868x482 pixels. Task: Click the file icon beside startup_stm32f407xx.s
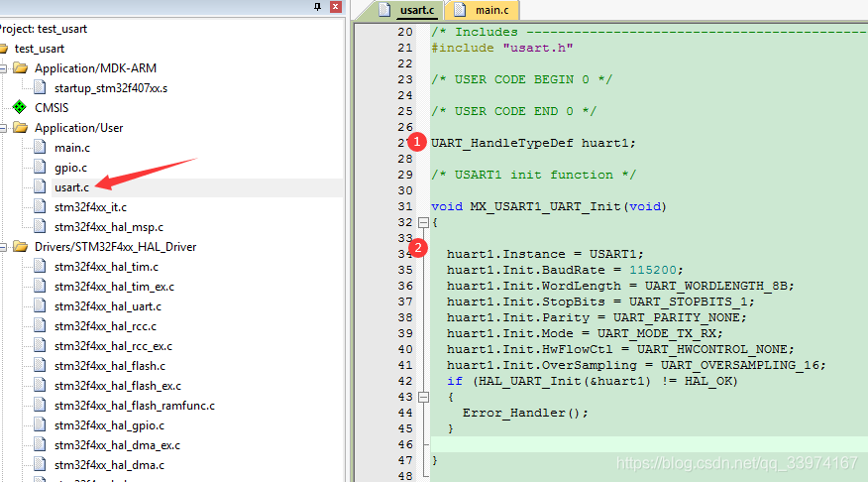[x=40, y=87]
